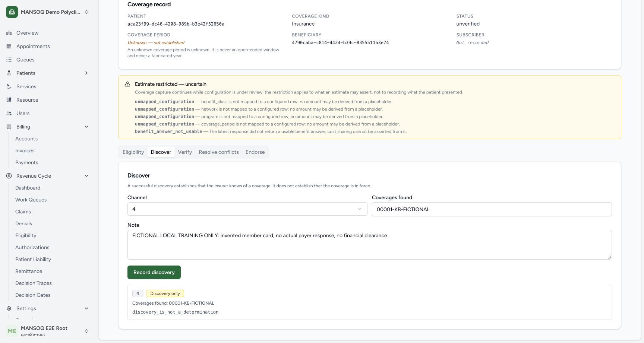Collapse the Settings section chevron
This screenshot has width=644, height=343.
[86, 308]
